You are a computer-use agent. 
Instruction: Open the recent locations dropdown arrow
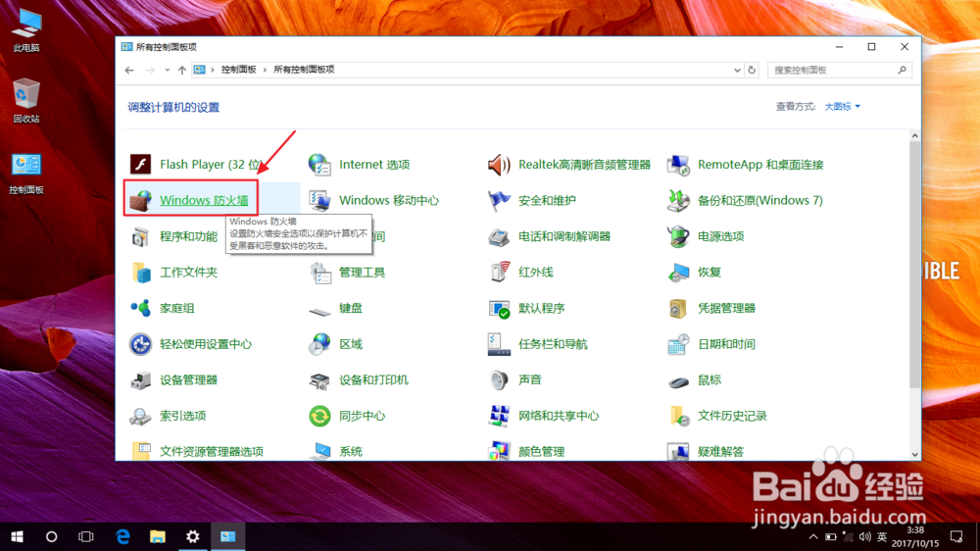[167, 70]
